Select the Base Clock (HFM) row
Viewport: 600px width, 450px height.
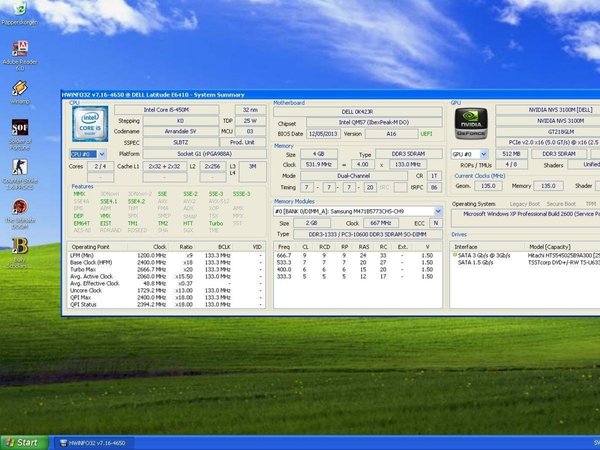[166, 262]
